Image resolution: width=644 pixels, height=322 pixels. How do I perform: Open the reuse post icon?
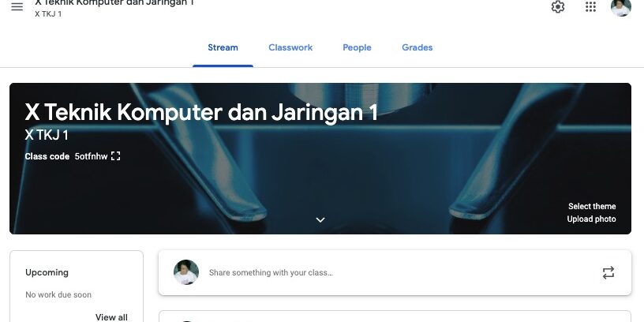click(608, 273)
